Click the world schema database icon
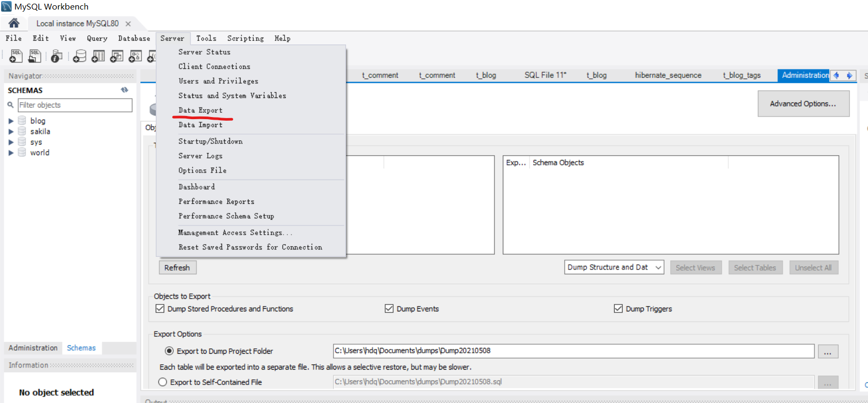The width and height of the screenshot is (868, 403). tap(22, 153)
